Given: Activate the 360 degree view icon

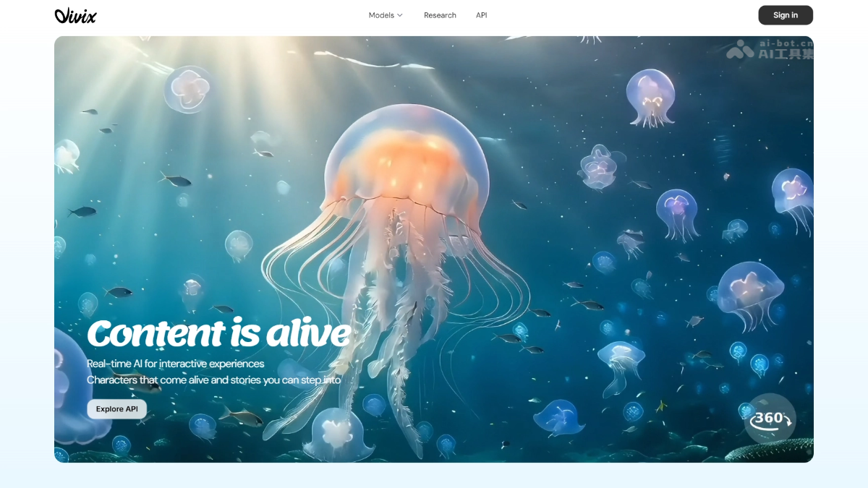Looking at the screenshot, I should pyautogui.click(x=770, y=419).
